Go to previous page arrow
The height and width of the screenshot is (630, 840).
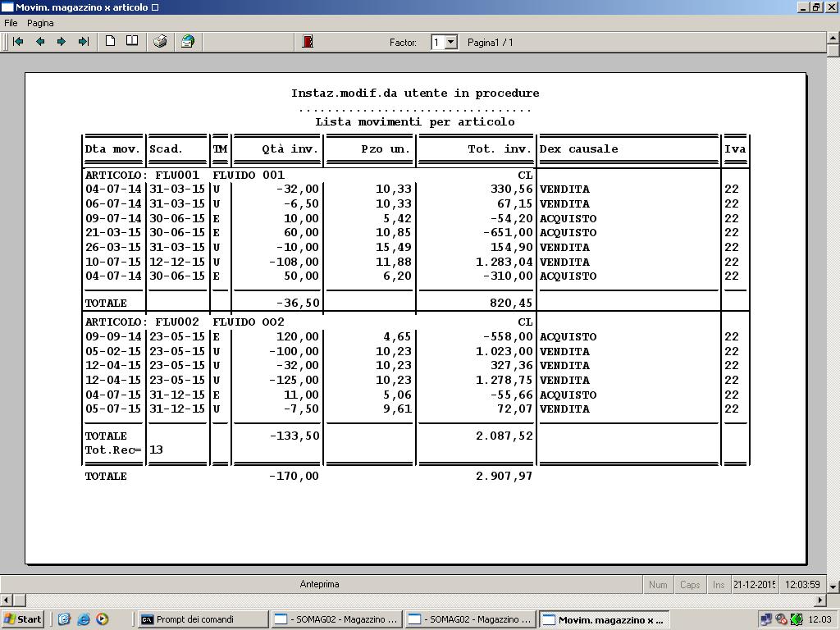pyautogui.click(x=40, y=42)
